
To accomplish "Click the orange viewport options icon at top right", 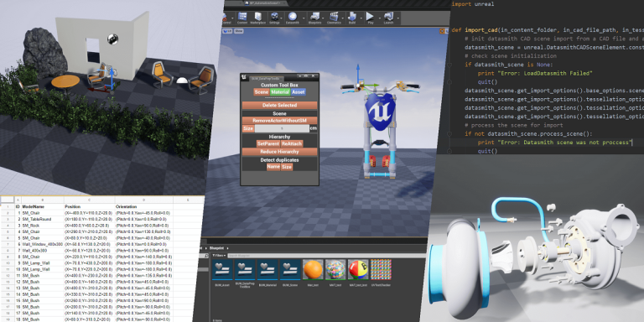I will coord(442,31).
